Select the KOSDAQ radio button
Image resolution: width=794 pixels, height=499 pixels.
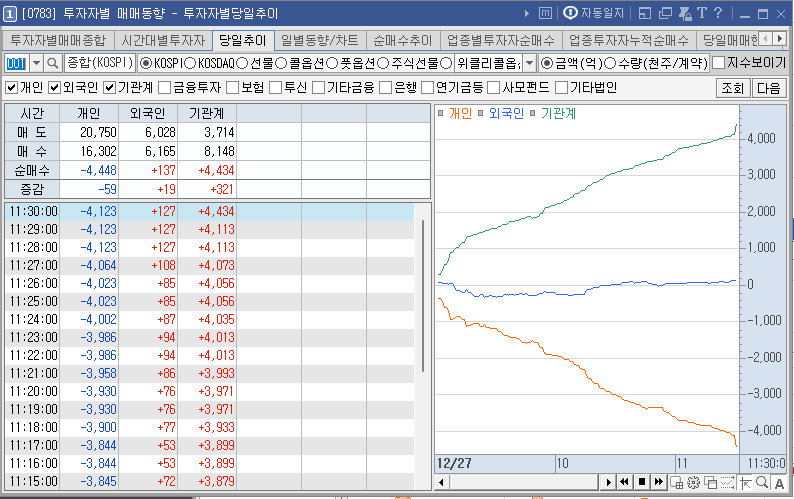pyautogui.click(x=190, y=63)
